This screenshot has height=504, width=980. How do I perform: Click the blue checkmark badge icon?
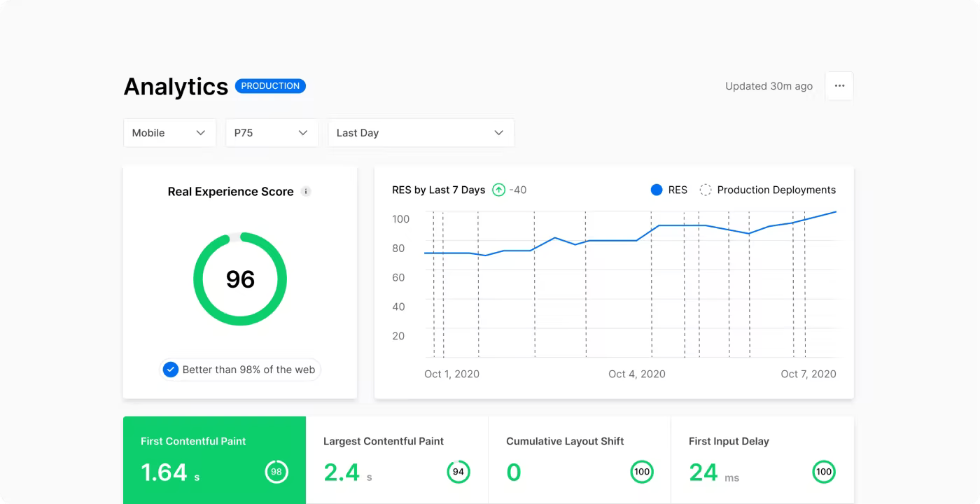pos(171,370)
